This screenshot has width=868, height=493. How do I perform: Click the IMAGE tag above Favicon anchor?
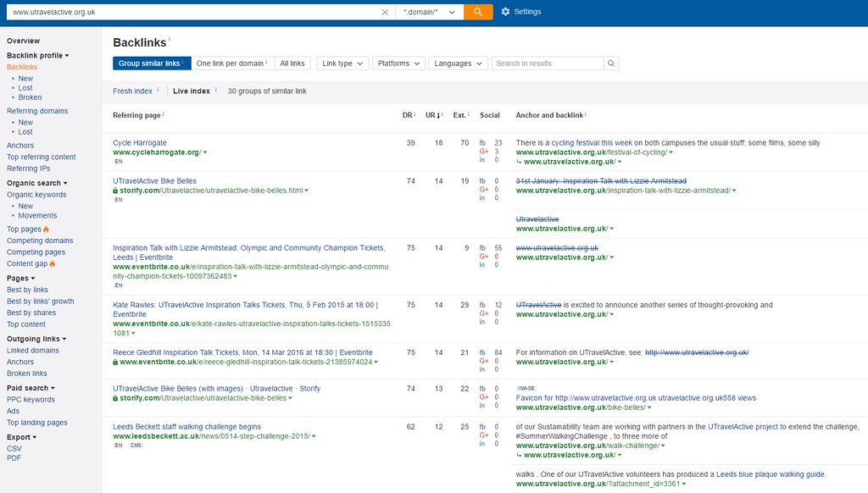point(526,389)
